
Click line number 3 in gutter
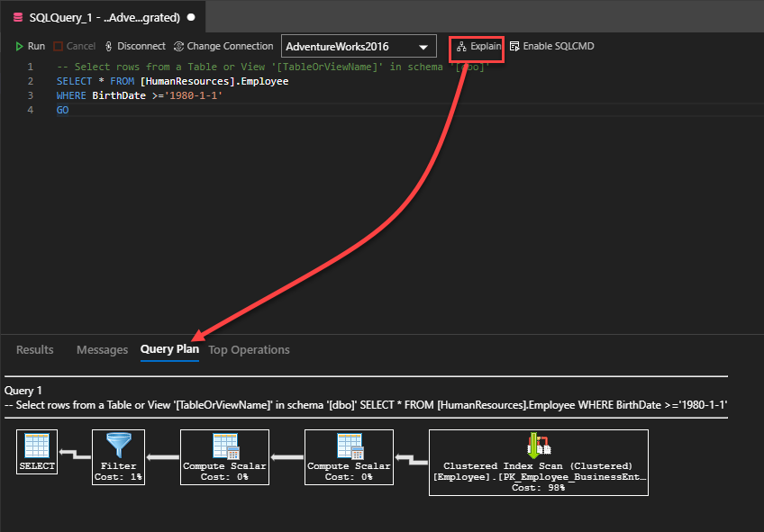tap(31, 95)
